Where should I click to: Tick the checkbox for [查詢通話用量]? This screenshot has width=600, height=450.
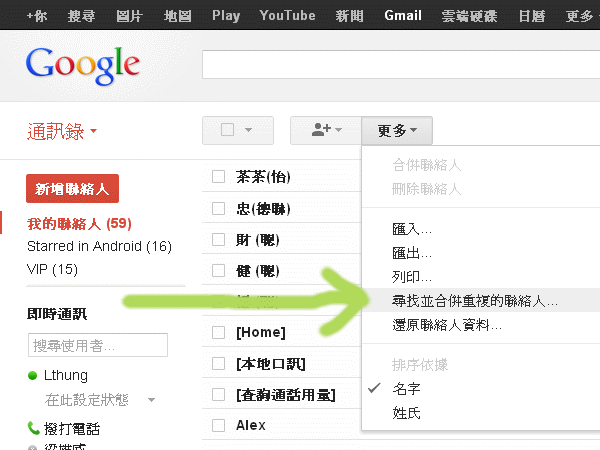pos(218,394)
